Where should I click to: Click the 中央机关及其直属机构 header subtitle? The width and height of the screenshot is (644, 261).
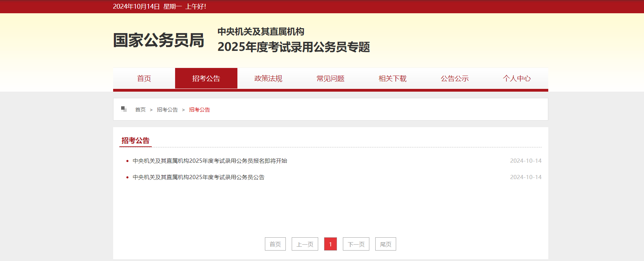click(261, 32)
